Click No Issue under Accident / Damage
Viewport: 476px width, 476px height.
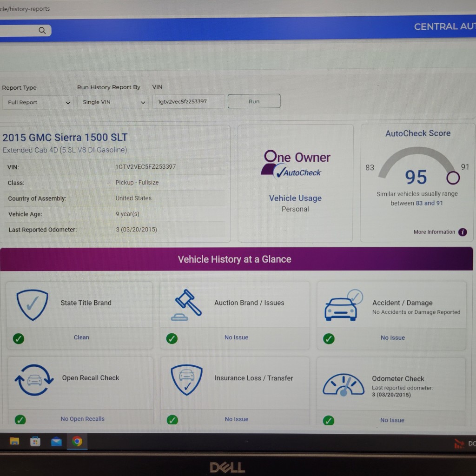pyautogui.click(x=392, y=337)
